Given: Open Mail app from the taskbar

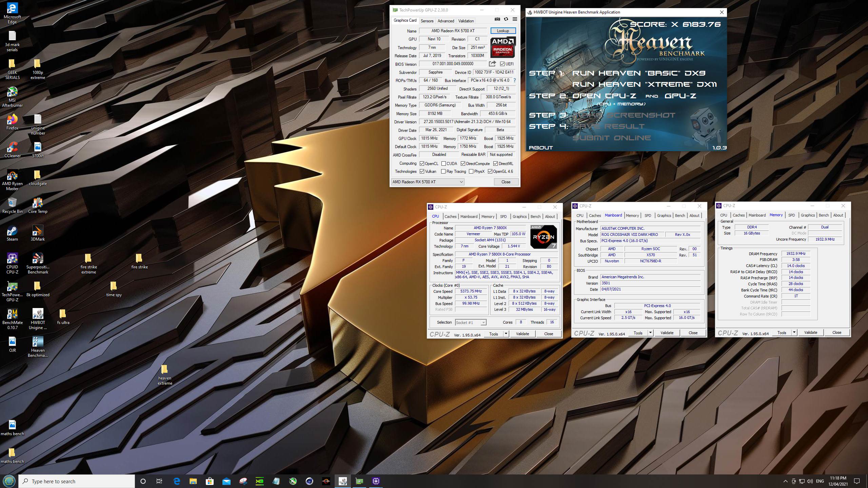Looking at the screenshot, I should tap(226, 481).
